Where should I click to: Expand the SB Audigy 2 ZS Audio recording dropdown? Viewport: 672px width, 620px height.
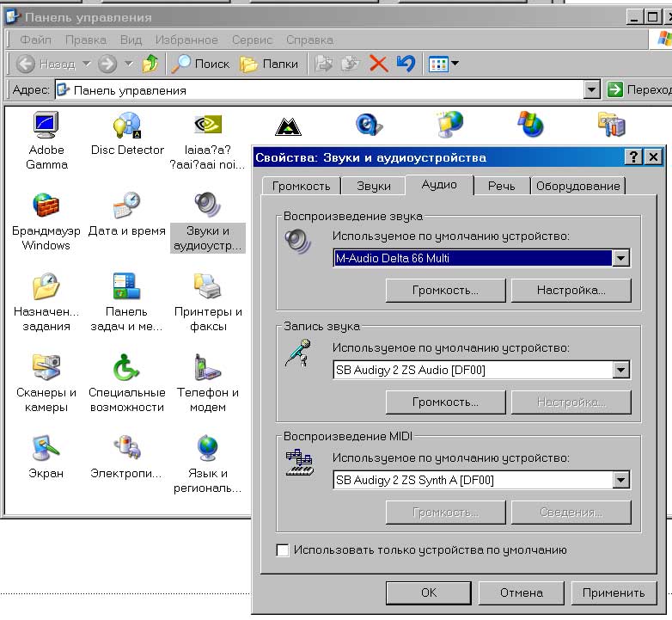click(x=620, y=370)
